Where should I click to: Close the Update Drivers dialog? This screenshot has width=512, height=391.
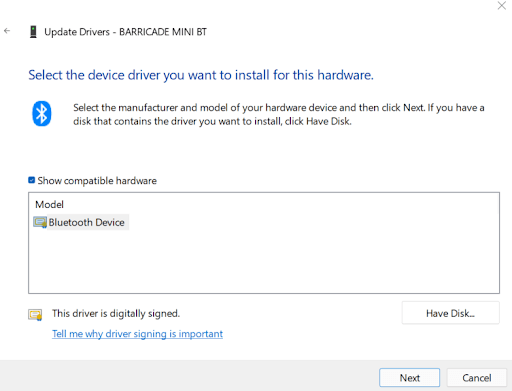click(x=502, y=5)
